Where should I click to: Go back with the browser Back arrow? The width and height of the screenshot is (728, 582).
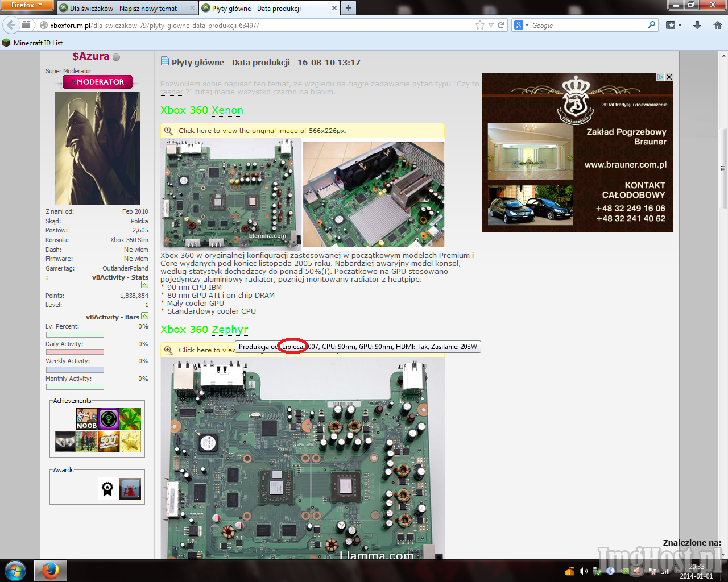point(11,25)
